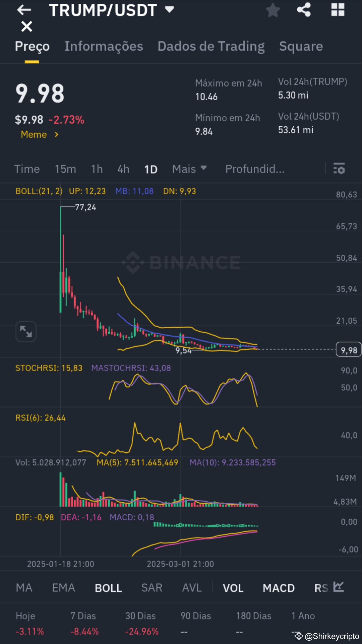Tap the 2025-03-01 21:00 date label
The width and height of the screenshot is (362, 644).
(180, 564)
